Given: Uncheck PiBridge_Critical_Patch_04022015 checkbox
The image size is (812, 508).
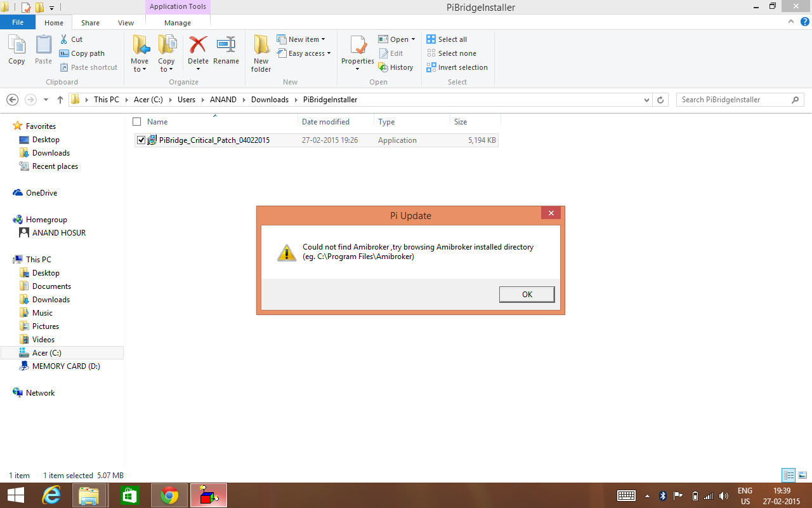Looking at the screenshot, I should click(x=141, y=140).
